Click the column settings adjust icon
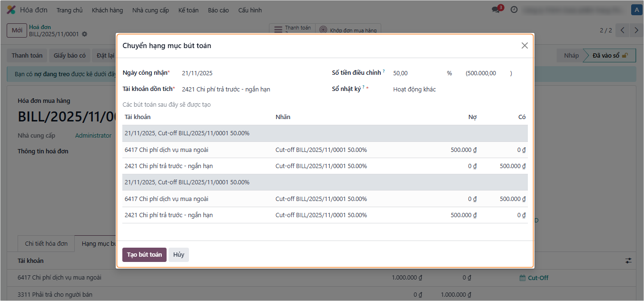The width and height of the screenshot is (644, 301). pyautogui.click(x=628, y=261)
